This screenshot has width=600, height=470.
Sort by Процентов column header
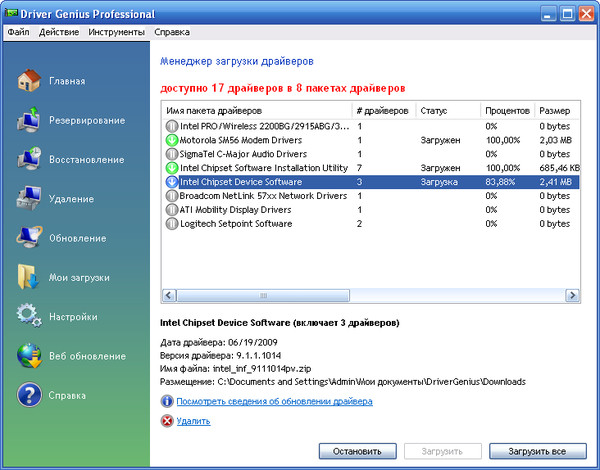point(507,111)
